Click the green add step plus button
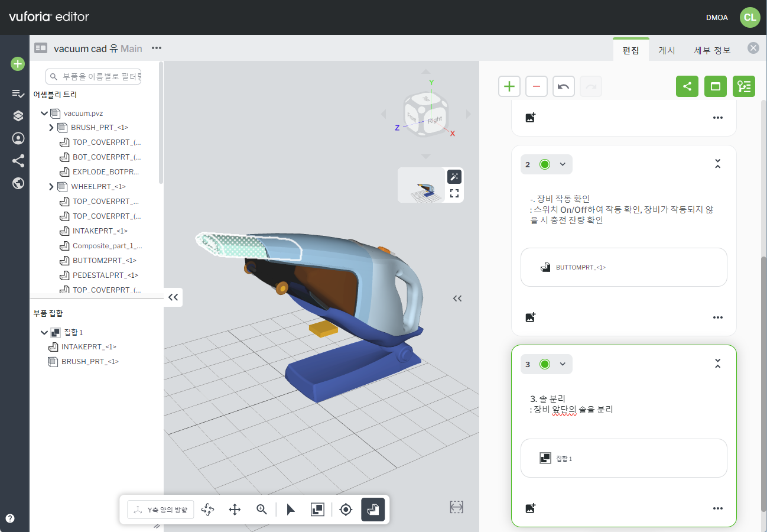The image size is (767, 532). [x=509, y=86]
